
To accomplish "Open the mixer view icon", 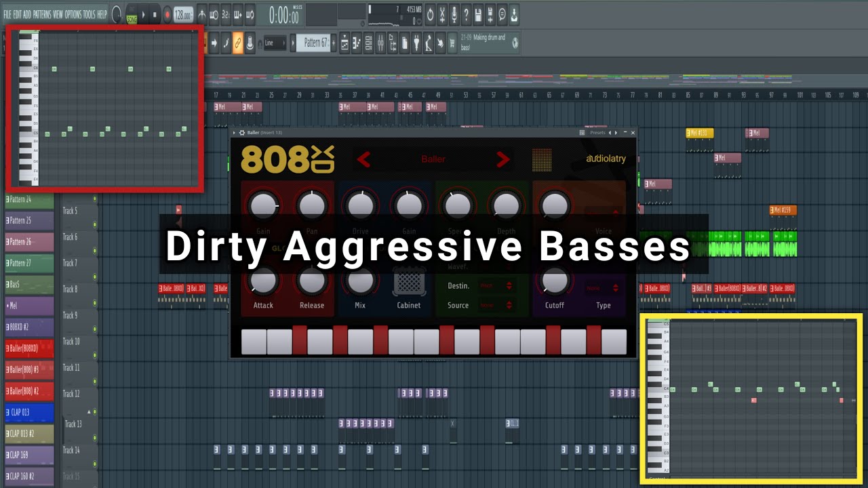I will (x=381, y=43).
